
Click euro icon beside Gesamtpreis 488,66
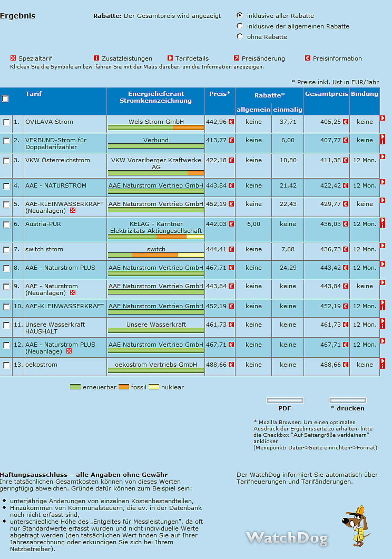click(346, 365)
